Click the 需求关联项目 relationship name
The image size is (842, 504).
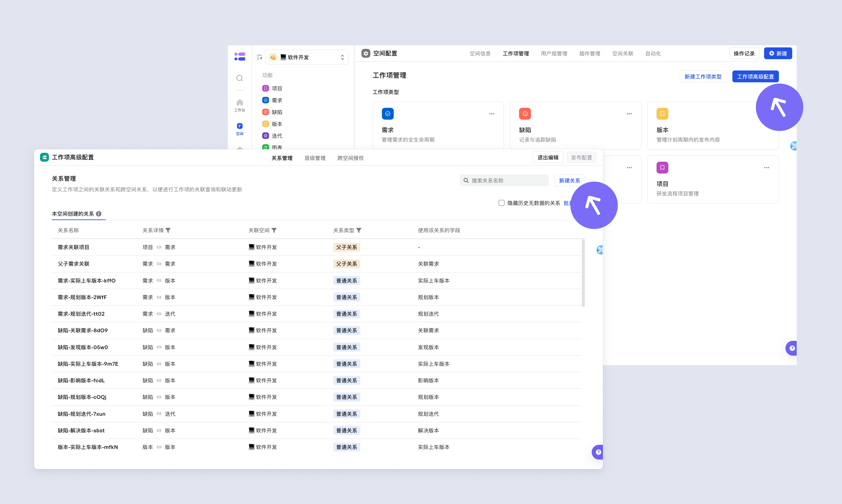point(73,247)
